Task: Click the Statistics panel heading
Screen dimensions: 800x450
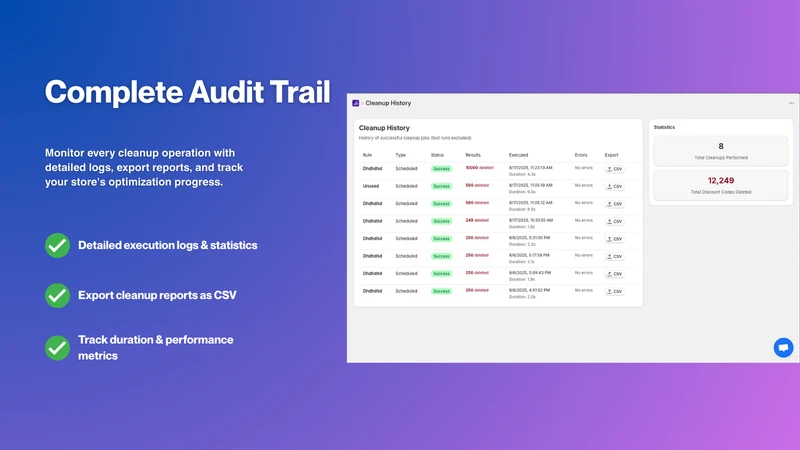Action: click(x=664, y=128)
